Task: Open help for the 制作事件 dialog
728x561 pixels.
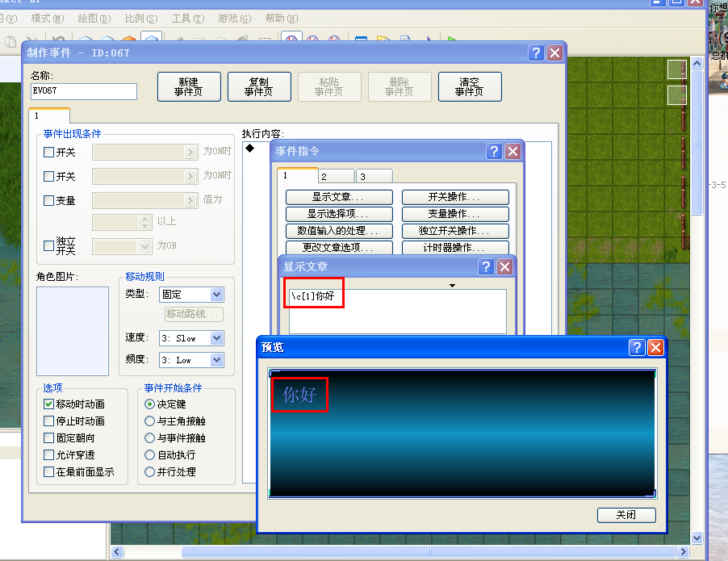Action: tap(536, 53)
